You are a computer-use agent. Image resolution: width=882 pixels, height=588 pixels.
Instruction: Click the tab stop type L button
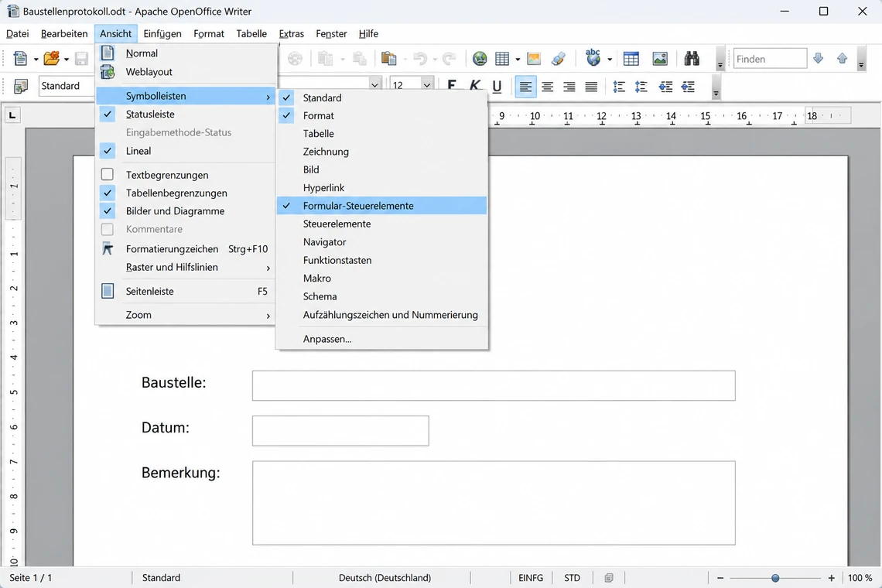tap(12, 115)
